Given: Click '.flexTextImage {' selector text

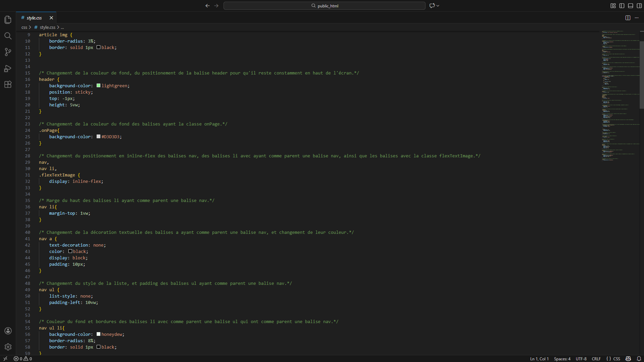Looking at the screenshot, I should [x=60, y=175].
